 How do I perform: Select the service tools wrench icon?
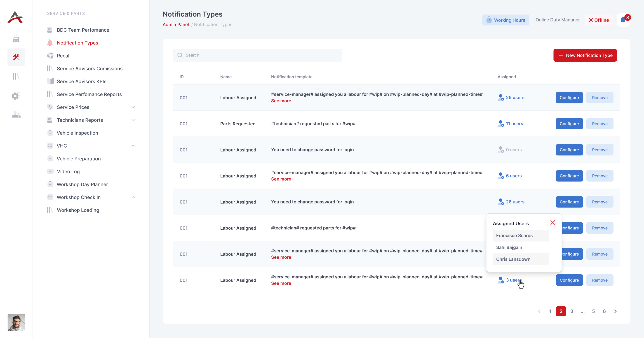click(16, 57)
